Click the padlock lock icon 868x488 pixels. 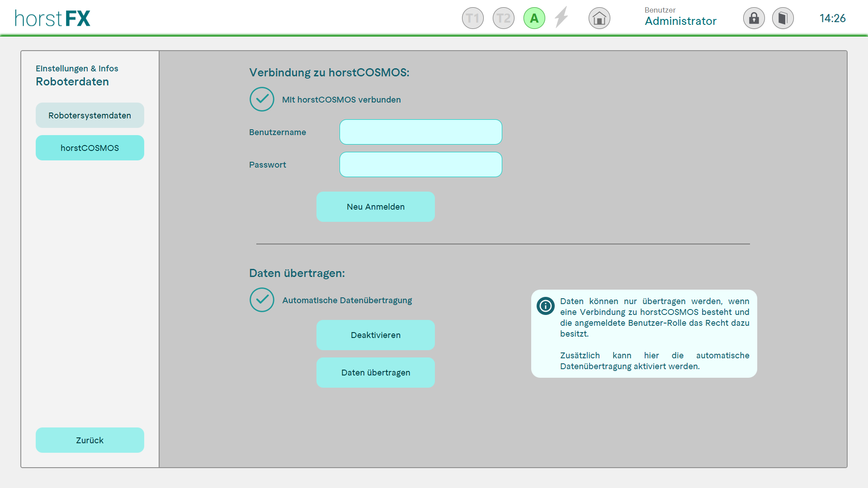(754, 19)
